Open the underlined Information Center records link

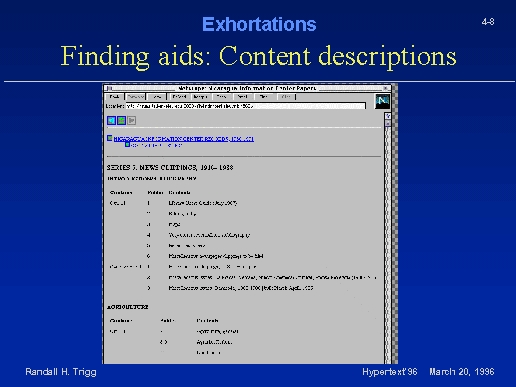184,139
